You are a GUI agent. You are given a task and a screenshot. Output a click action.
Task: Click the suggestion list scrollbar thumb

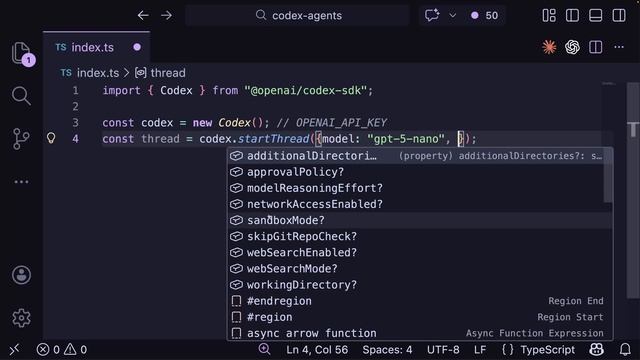(608, 175)
